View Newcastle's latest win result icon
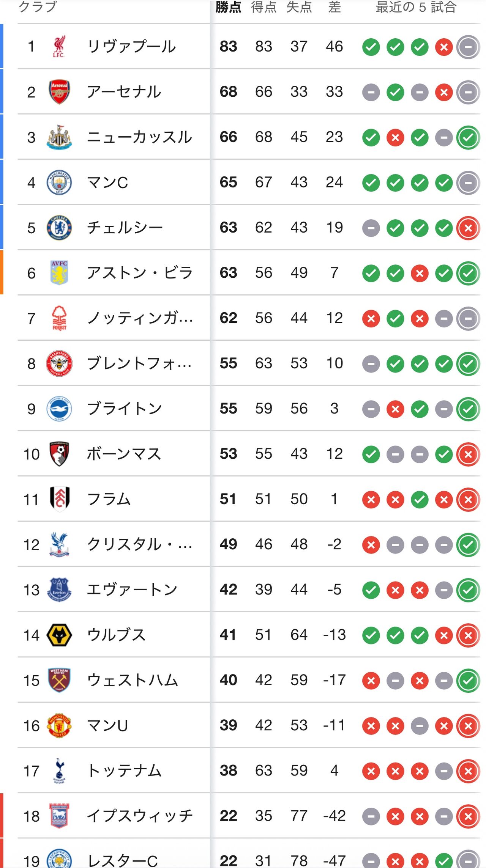This screenshot has width=486, height=868. coord(468,138)
